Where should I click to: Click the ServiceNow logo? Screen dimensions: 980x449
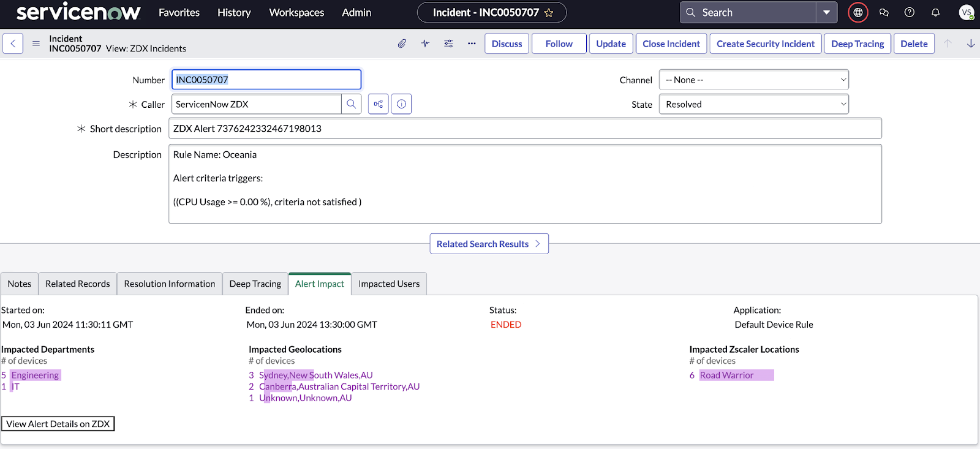tap(78, 12)
